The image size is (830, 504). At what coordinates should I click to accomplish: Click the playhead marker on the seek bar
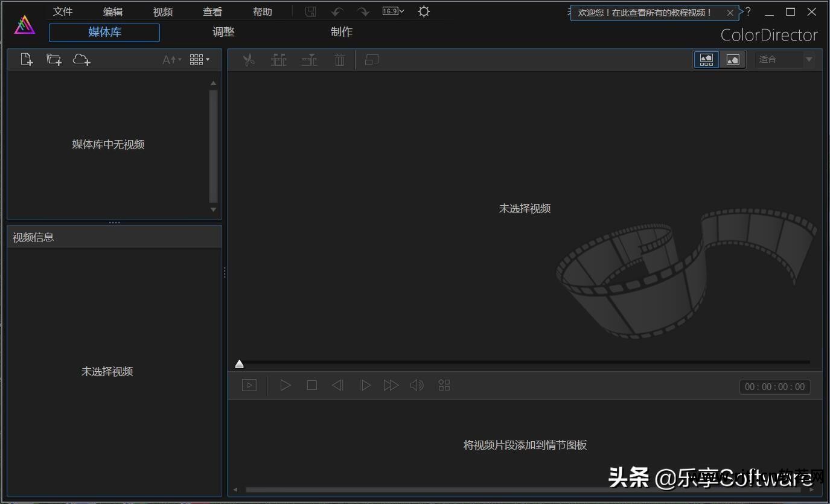(x=240, y=364)
